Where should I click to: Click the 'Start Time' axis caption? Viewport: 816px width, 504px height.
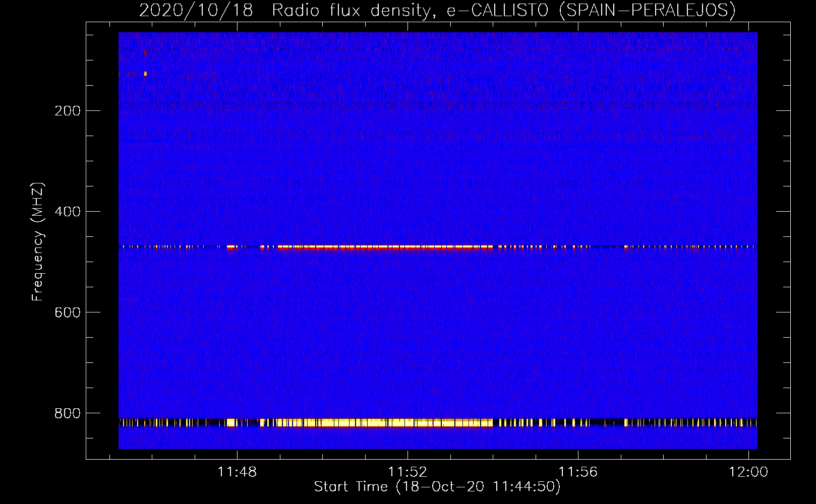(437, 486)
